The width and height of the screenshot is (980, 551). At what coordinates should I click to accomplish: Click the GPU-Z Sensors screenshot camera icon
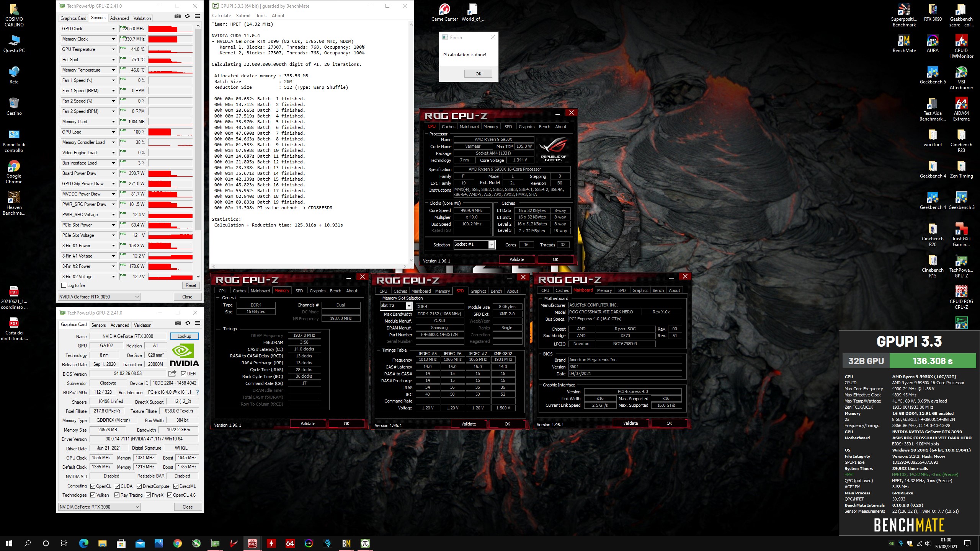point(178,16)
